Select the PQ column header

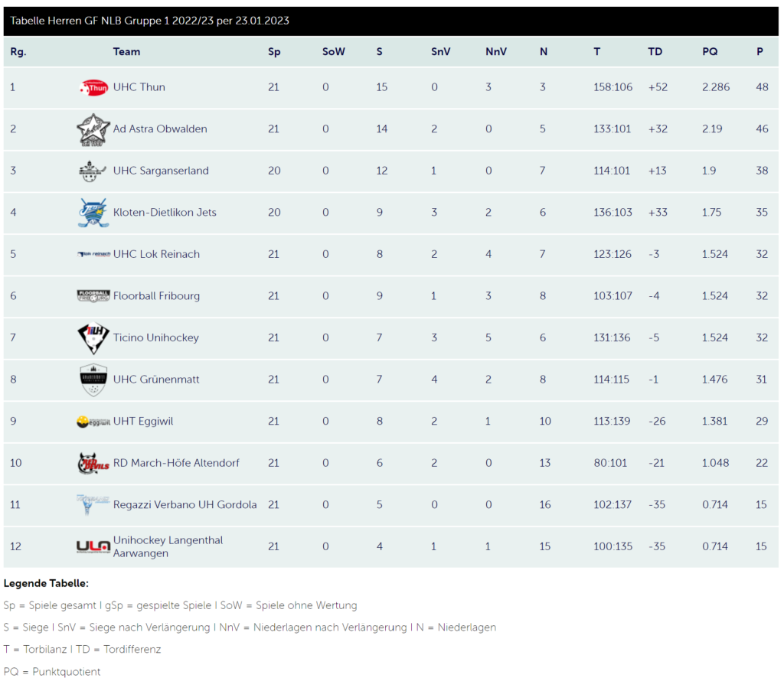pos(710,51)
